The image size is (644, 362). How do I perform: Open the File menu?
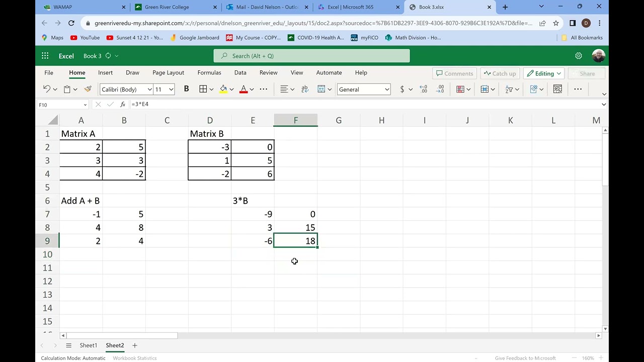[49, 72]
